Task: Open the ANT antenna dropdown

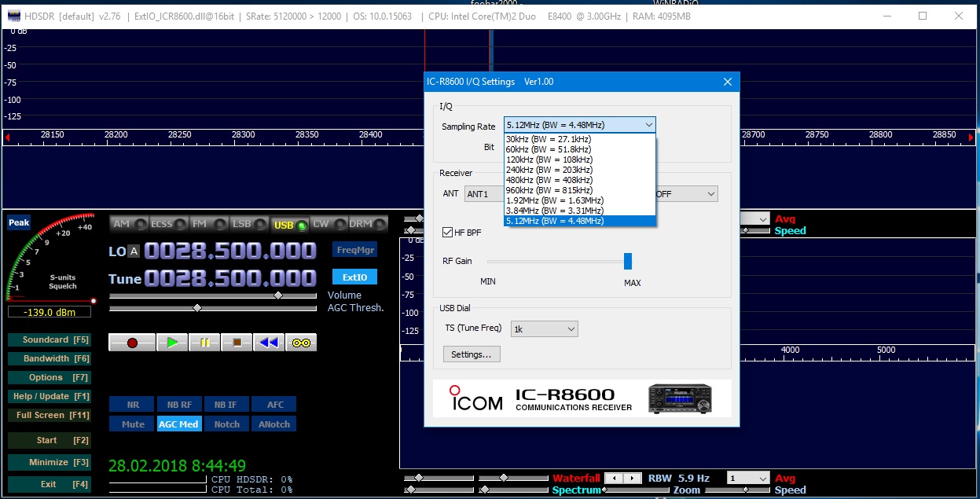Action: click(x=483, y=194)
